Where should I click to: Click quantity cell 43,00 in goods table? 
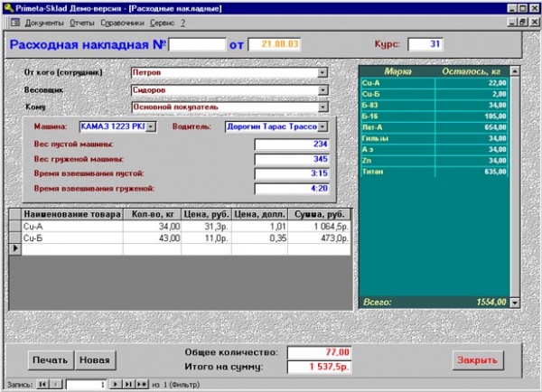[152, 238]
